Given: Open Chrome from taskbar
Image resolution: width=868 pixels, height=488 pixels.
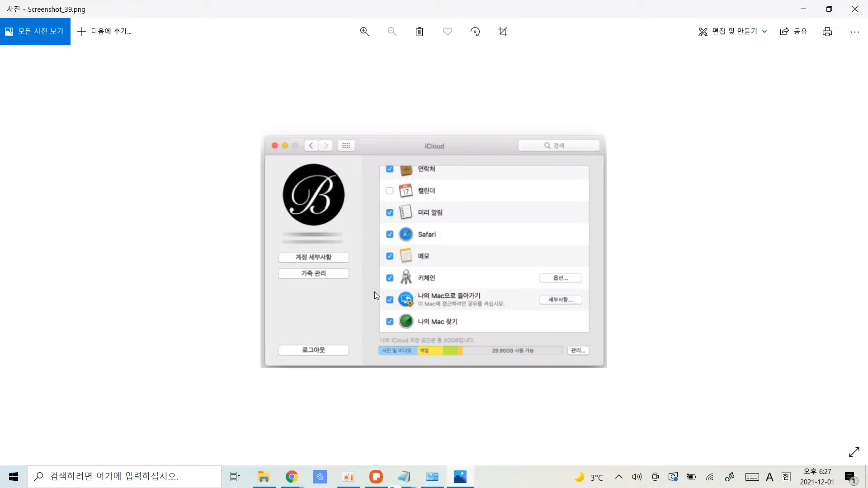Looking at the screenshot, I should tap(292, 477).
